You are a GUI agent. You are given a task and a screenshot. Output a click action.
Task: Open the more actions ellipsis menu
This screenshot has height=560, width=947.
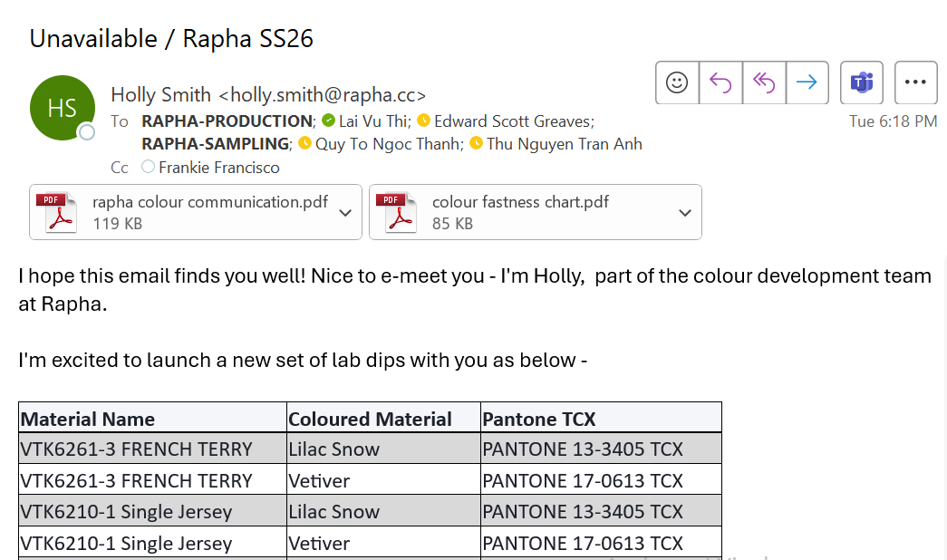[915, 82]
